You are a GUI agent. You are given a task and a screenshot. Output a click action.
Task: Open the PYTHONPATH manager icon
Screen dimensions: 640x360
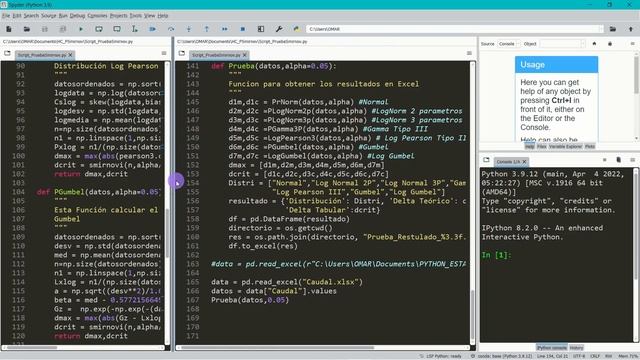pyautogui.click(x=297, y=29)
